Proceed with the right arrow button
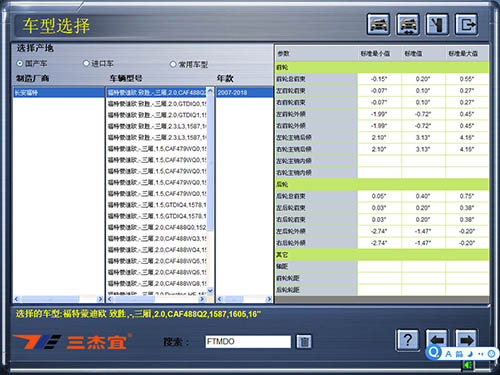The height and width of the screenshot is (375, 500). coord(466,340)
